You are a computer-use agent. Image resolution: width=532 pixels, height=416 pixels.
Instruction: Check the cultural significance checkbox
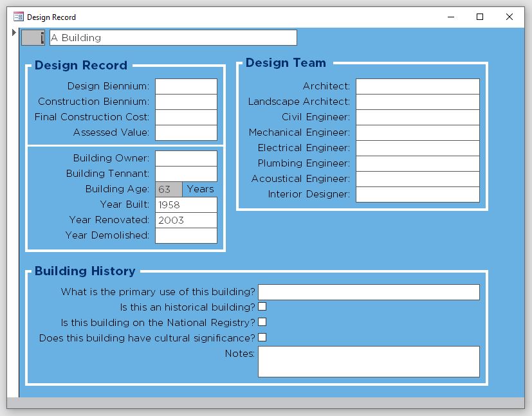click(262, 338)
